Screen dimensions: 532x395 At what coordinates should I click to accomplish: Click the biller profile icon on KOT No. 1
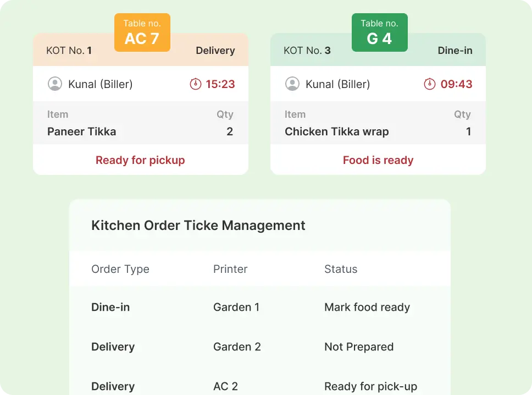click(x=54, y=84)
